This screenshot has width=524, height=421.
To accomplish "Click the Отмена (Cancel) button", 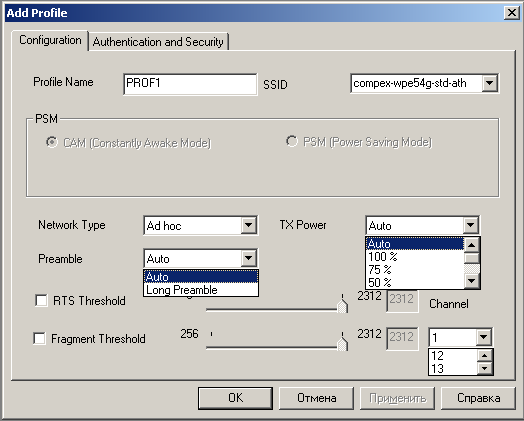I will coord(316,398).
